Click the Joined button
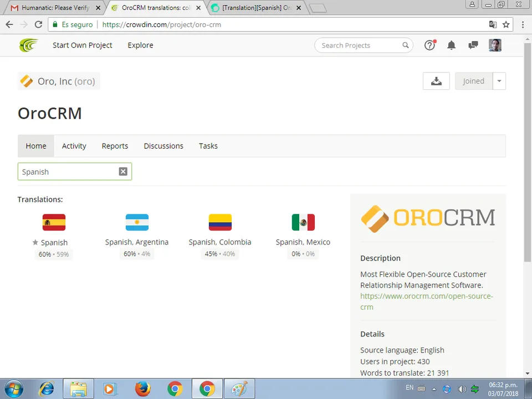 [x=474, y=81]
